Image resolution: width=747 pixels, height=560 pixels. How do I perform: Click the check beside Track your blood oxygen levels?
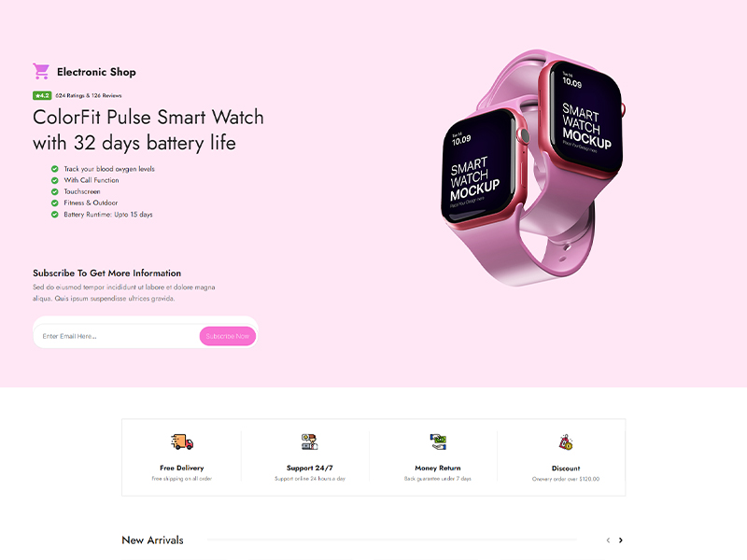point(55,169)
